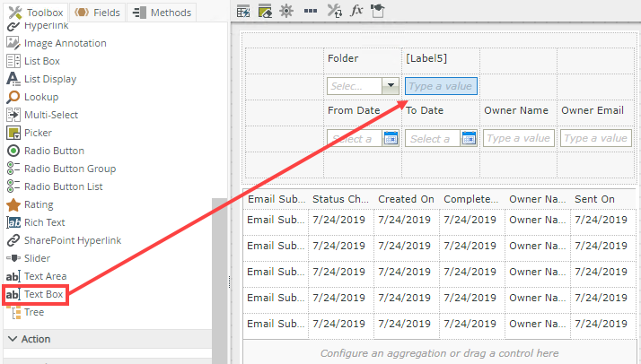Pick the Slider control in Toolbox
The image size is (641, 364).
pos(28,259)
